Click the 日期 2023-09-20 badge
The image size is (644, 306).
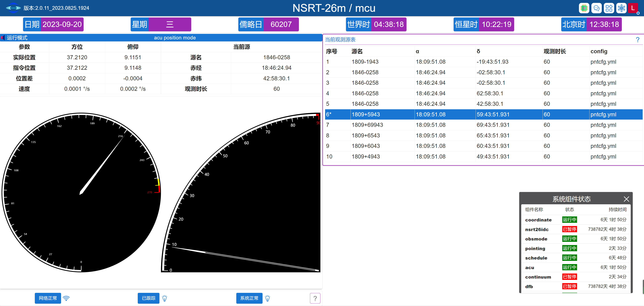coord(53,24)
